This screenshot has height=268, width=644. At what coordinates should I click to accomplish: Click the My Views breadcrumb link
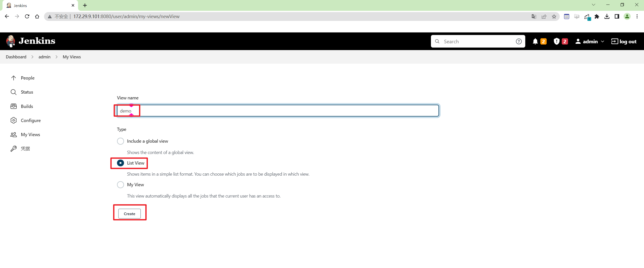tap(72, 57)
